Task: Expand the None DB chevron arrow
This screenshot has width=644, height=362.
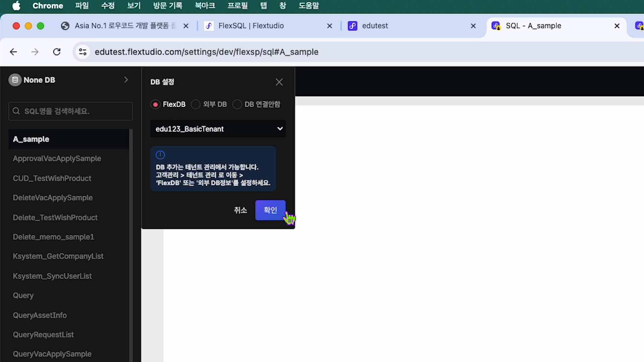Action: point(126,80)
